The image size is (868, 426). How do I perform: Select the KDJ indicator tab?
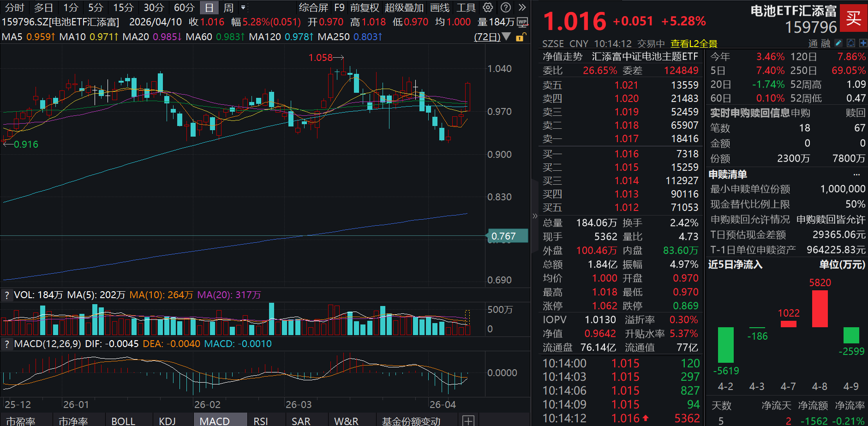[167, 421]
